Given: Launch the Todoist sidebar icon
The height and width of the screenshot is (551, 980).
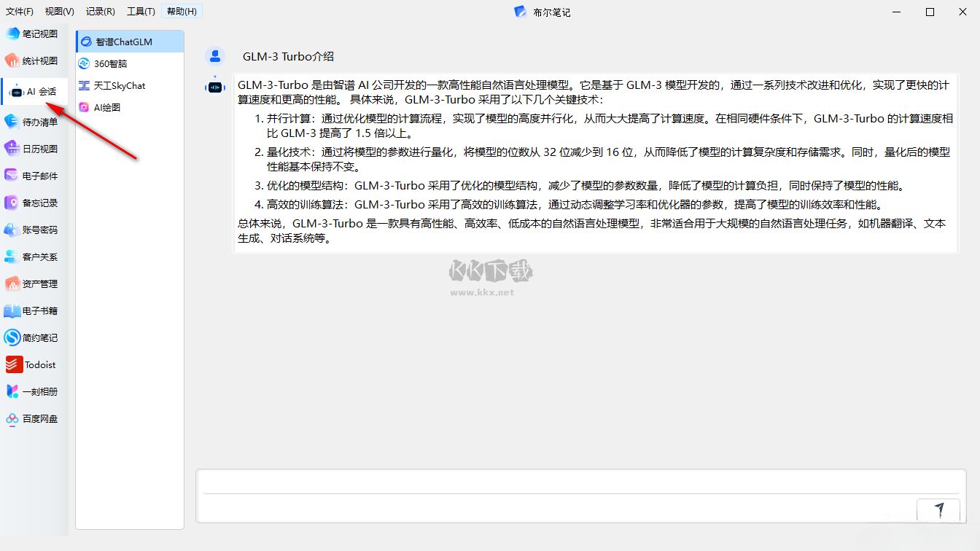Looking at the screenshot, I should coord(13,364).
